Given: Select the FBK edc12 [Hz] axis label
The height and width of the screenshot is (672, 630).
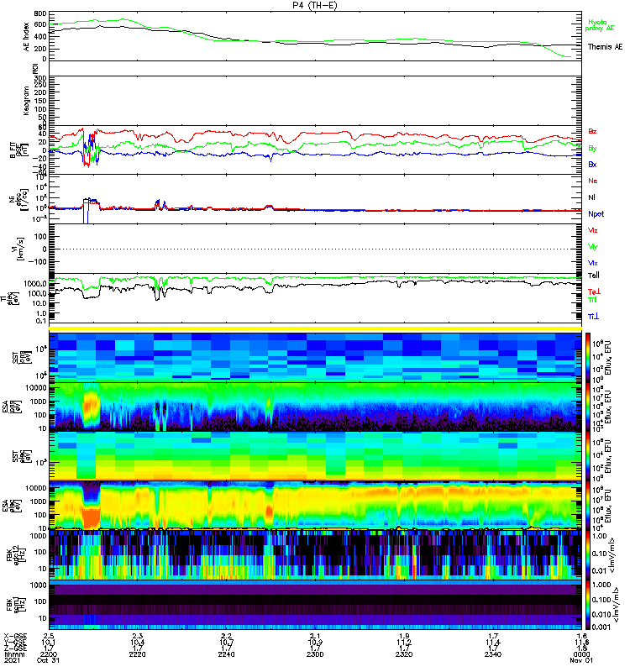Looking at the screenshot, I should coord(15,555).
